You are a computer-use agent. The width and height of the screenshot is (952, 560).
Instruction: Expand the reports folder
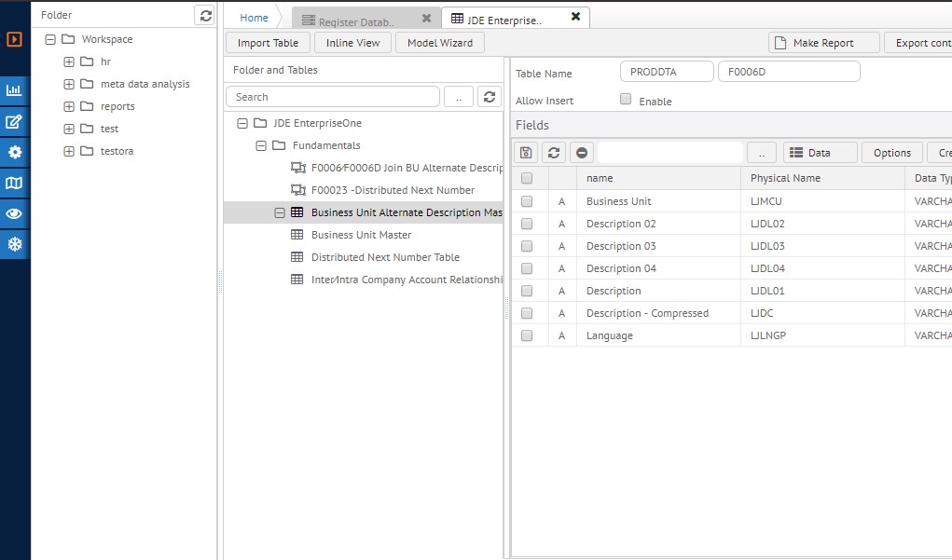(x=69, y=106)
